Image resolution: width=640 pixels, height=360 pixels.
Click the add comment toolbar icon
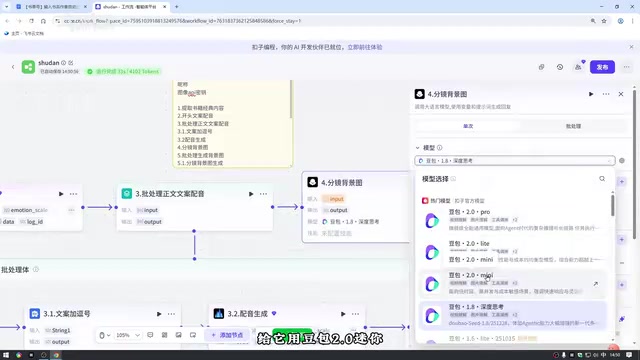tap(150, 335)
